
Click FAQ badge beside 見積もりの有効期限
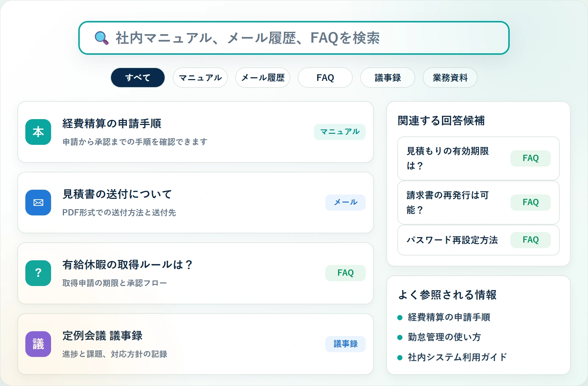coord(531,158)
